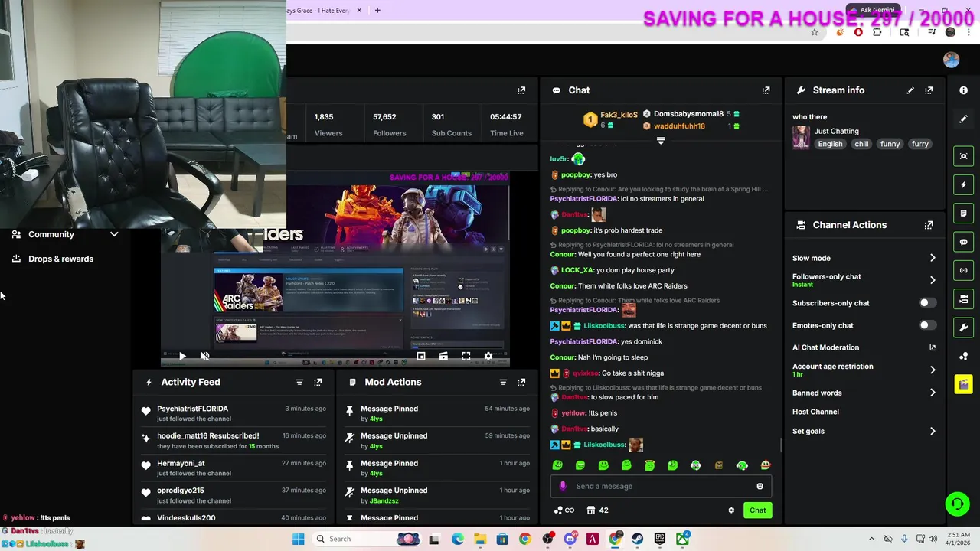Click the 301 Sub Counts stat

[452, 125]
